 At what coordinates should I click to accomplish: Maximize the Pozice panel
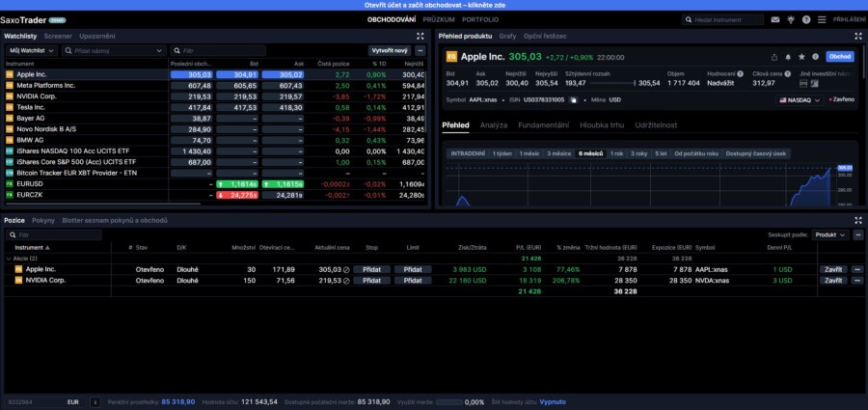(x=858, y=220)
